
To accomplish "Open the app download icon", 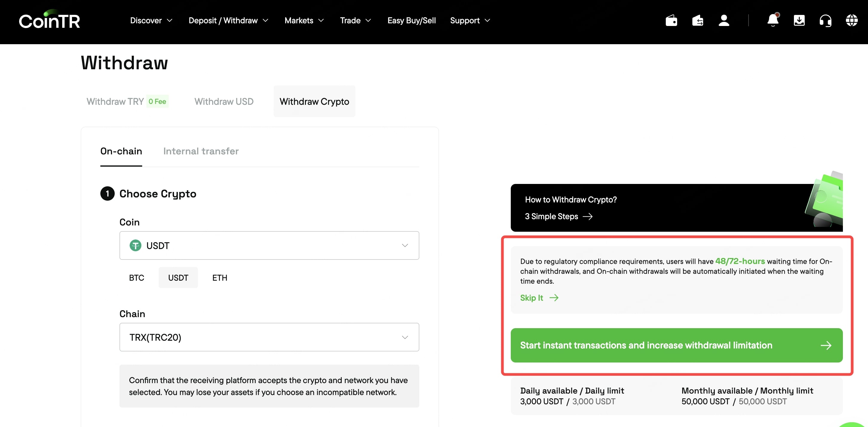I will (x=799, y=21).
